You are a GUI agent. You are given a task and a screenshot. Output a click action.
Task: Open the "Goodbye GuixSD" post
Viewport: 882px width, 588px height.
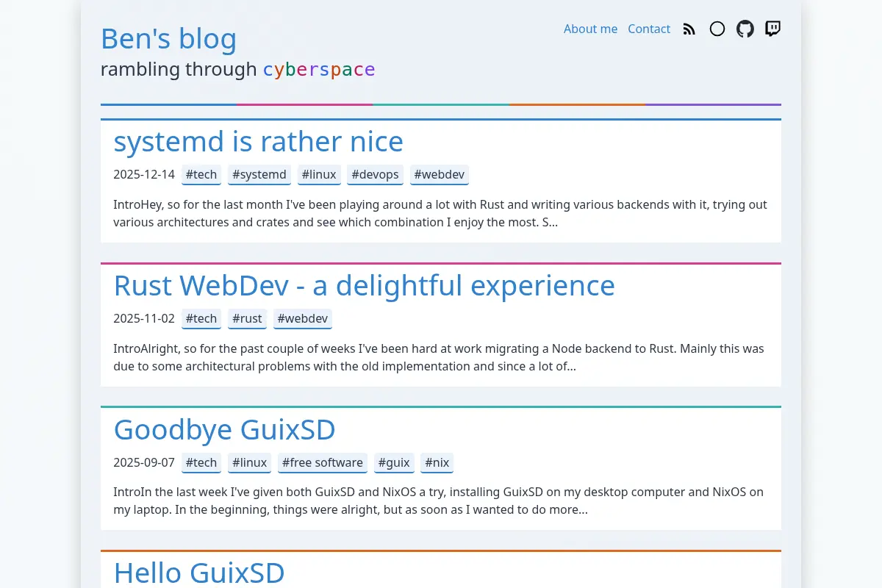(224, 429)
